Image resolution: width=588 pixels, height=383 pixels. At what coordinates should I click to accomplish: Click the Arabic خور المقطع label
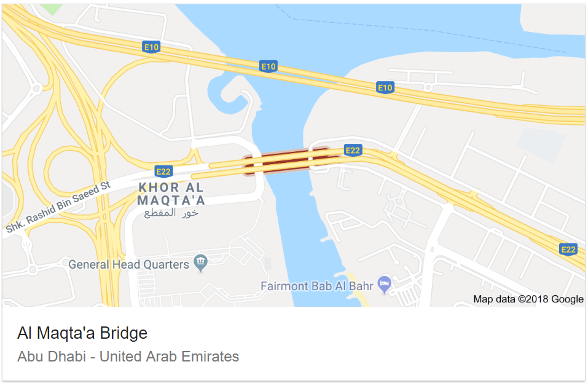[x=171, y=213]
